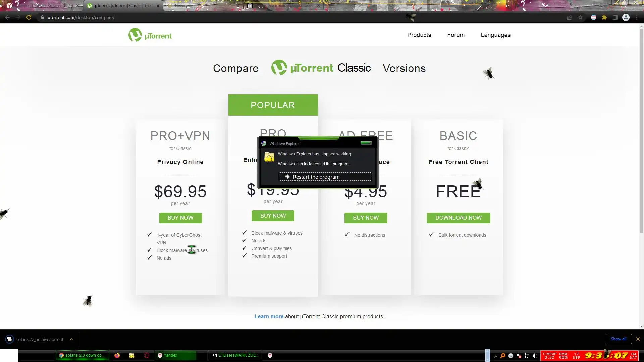Follow the Learn more link
644x362 pixels.
(269, 316)
